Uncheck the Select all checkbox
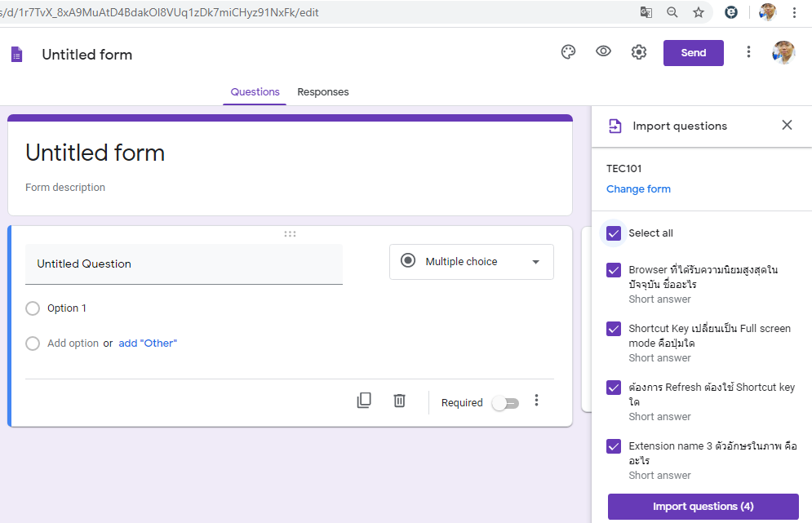Viewport: 812px width, 523px height. tap(614, 233)
